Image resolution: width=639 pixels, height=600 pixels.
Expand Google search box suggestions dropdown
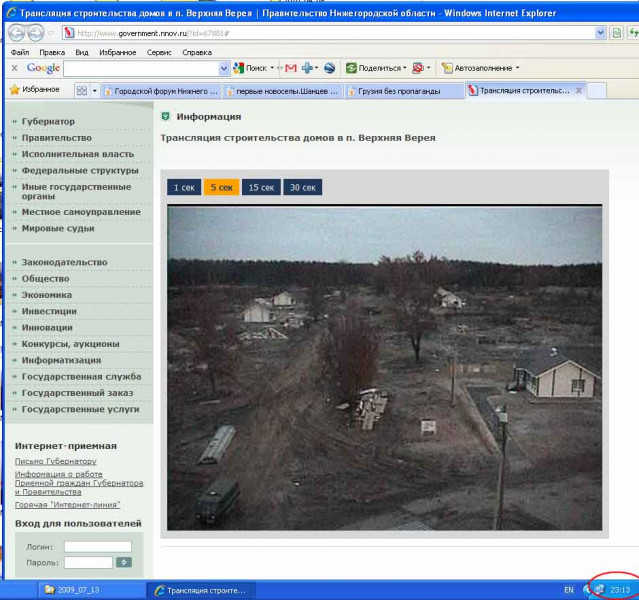224,68
